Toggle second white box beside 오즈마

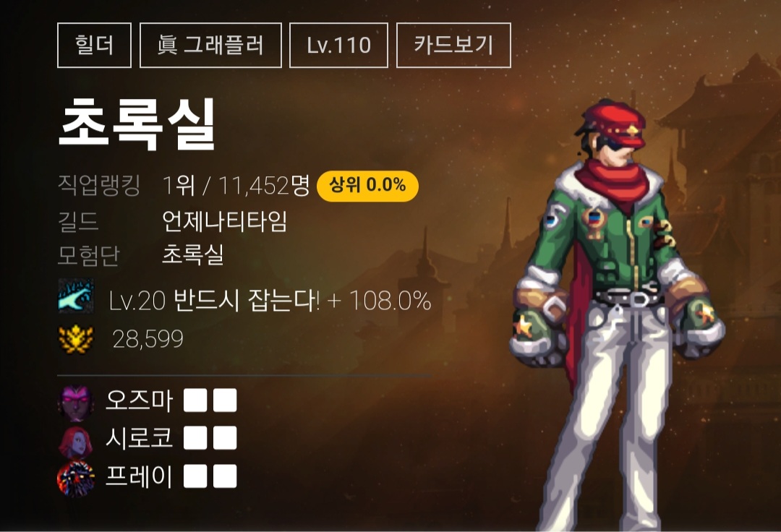225,400
